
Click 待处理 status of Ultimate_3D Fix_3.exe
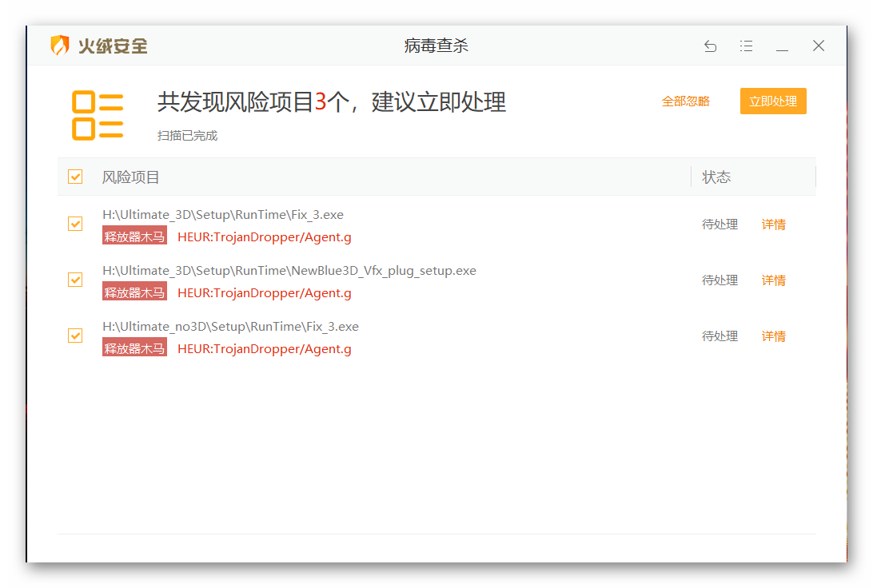click(720, 224)
